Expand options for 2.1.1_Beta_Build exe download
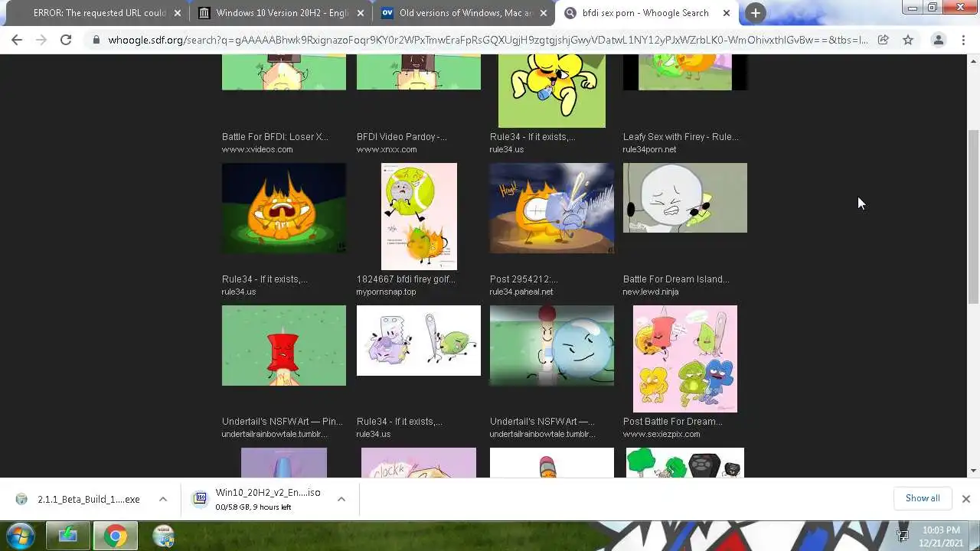 [163, 499]
